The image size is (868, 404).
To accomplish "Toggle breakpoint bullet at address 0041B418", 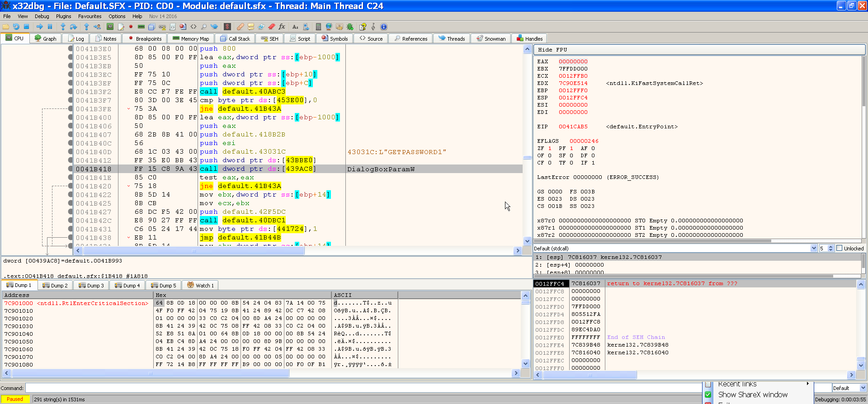I will [x=71, y=169].
